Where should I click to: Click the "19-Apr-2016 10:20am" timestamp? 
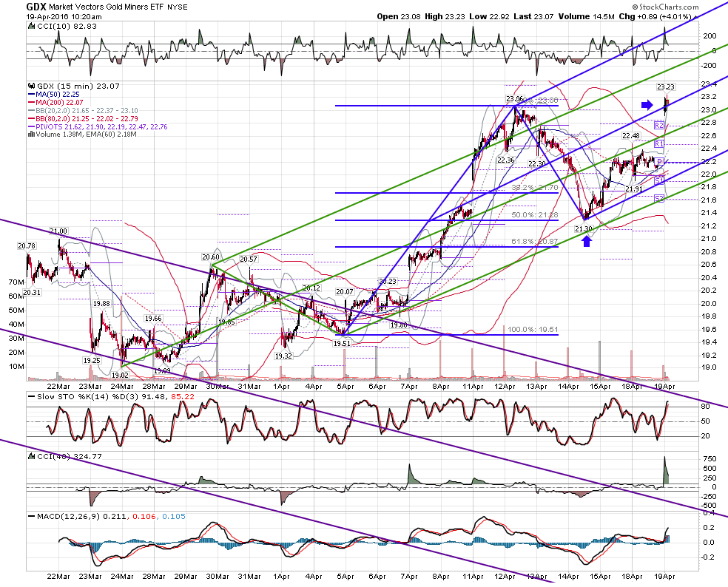(x=64, y=17)
